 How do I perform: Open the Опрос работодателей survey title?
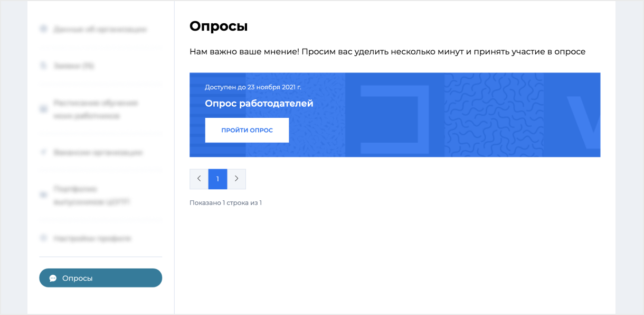pyautogui.click(x=259, y=103)
